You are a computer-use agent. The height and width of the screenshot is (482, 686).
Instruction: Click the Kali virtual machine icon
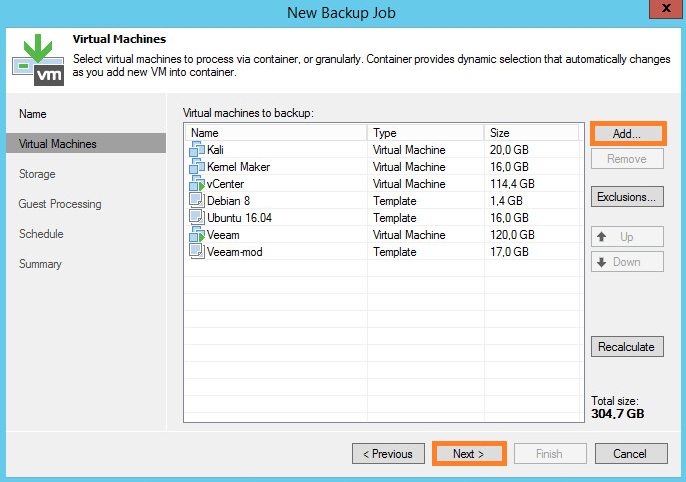tap(197, 150)
